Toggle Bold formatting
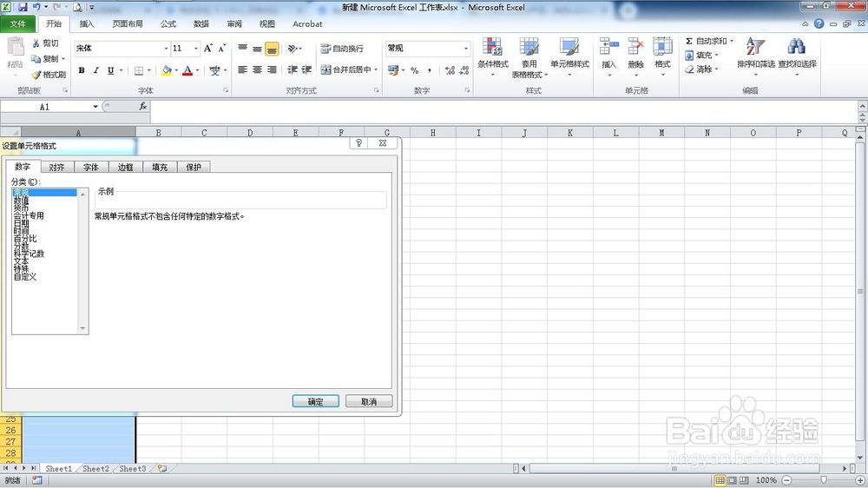This screenshot has height=488, width=868. coord(82,70)
